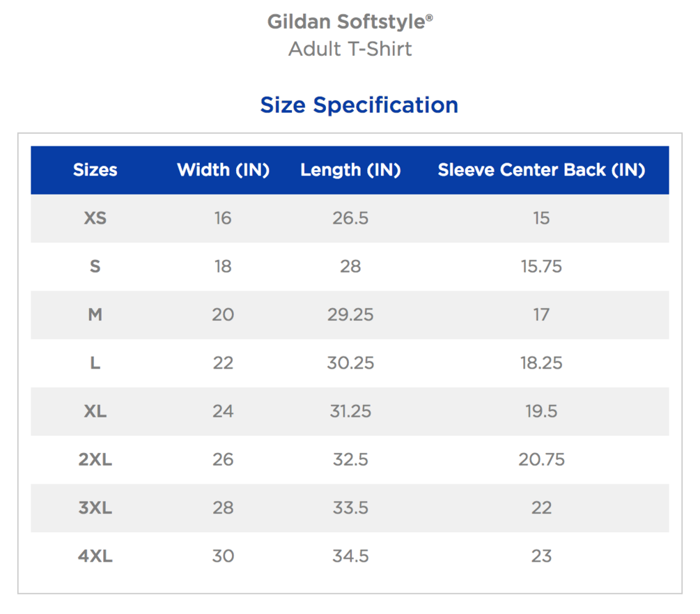Click the Sizes column header
The image size is (700, 614).
coord(95,170)
